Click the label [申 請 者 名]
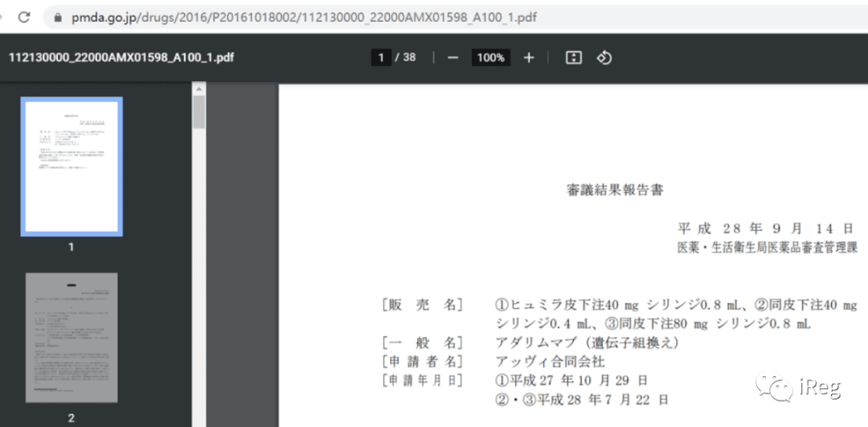This screenshot has width=868, height=427. [x=421, y=362]
